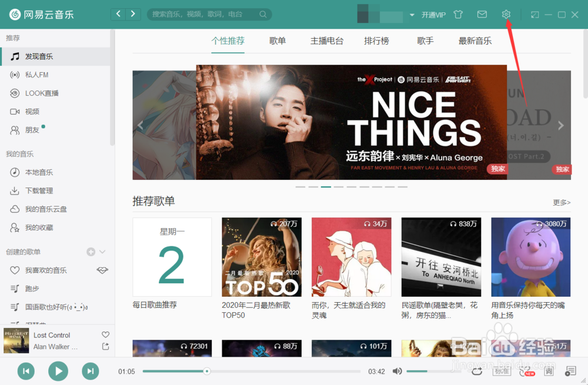Open 每日歌曲推荐 daily card
The image size is (588, 385).
[172, 257]
